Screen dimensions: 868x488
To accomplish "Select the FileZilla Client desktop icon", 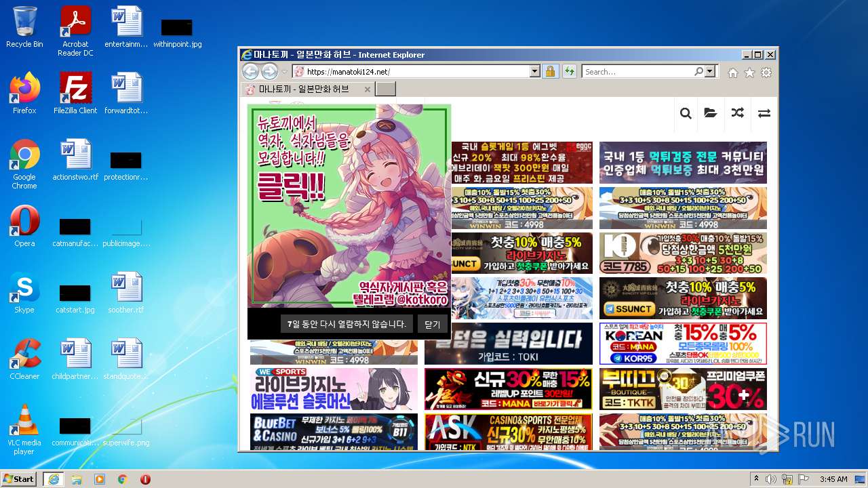I will click(x=75, y=94).
